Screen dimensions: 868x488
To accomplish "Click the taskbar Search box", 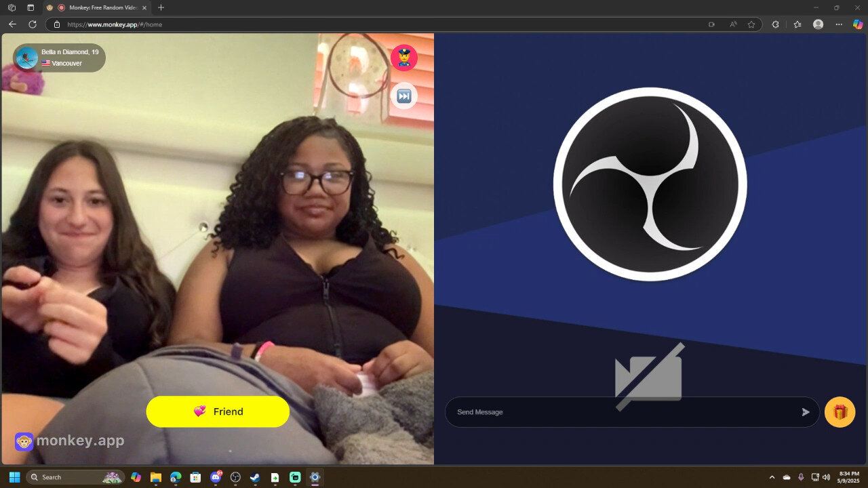I will click(x=75, y=477).
